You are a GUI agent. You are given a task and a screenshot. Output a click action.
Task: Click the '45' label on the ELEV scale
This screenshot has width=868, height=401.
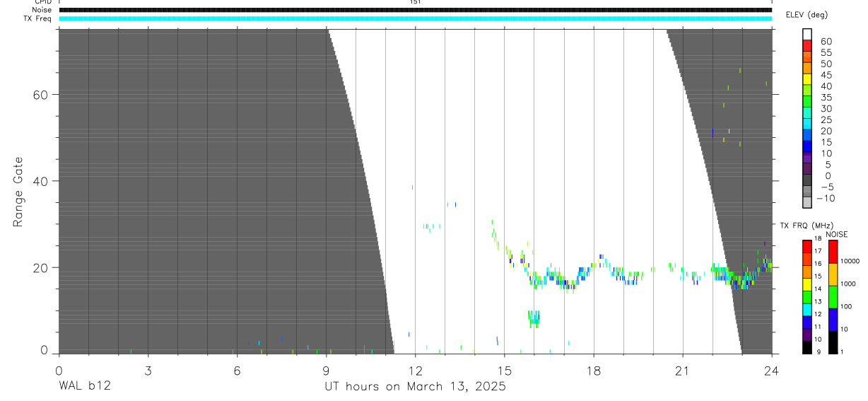(x=826, y=75)
